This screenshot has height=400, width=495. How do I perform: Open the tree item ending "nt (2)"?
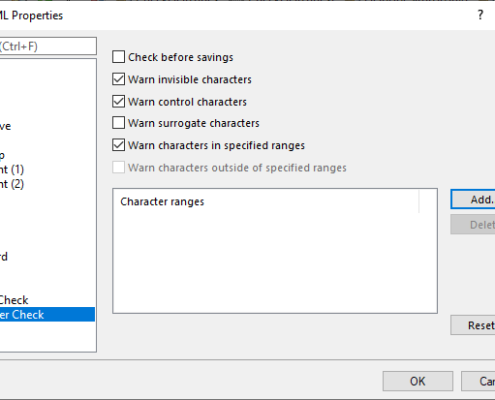(12, 184)
